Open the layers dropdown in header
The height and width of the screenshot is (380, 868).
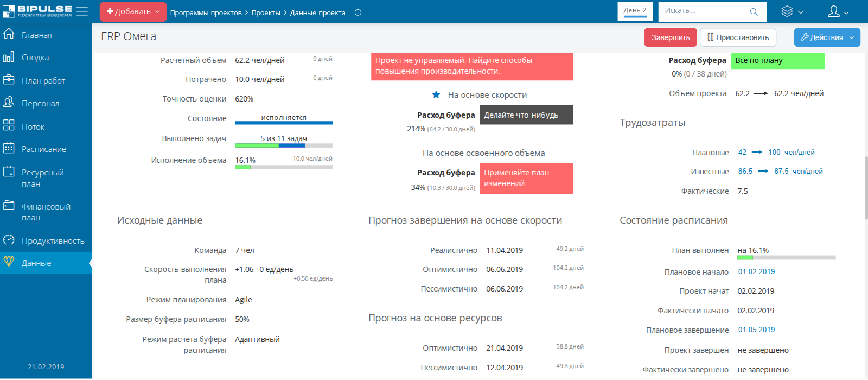click(792, 11)
